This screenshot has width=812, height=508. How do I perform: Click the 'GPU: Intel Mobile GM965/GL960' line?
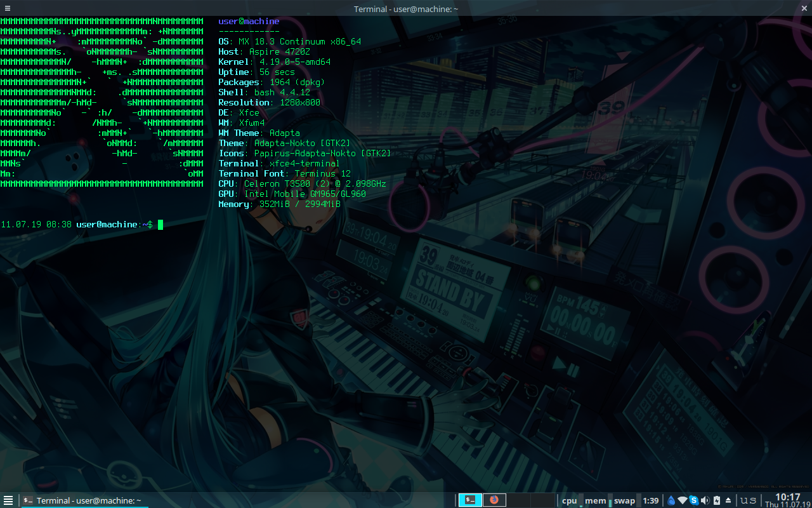(292, 194)
